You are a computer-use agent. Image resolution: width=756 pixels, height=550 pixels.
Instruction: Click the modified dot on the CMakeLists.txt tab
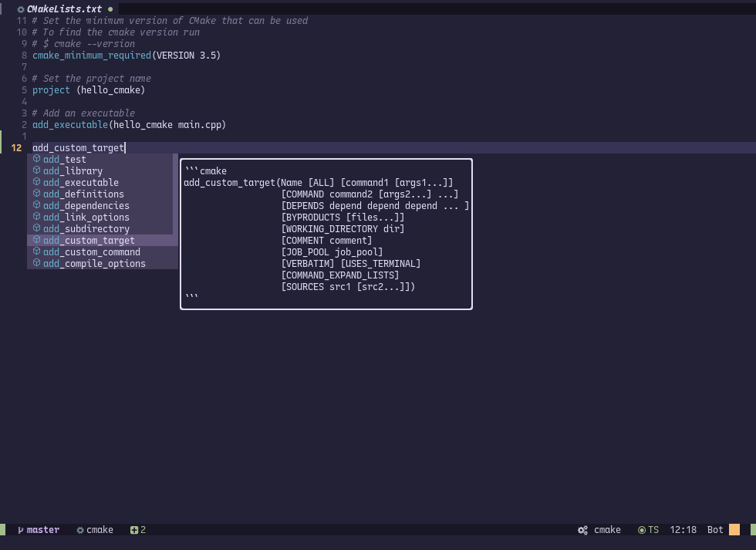tap(111, 9)
